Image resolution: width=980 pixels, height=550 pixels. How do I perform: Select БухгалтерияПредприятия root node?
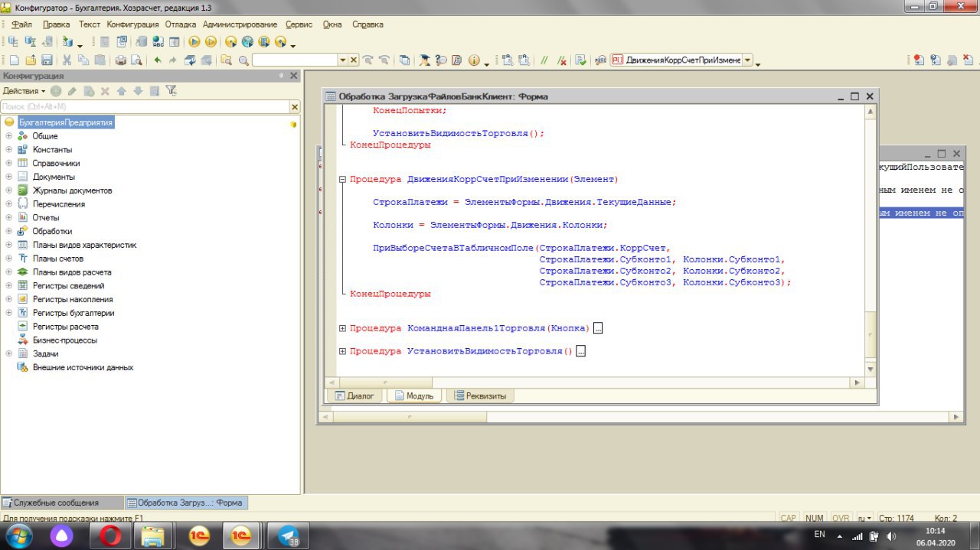tap(66, 122)
